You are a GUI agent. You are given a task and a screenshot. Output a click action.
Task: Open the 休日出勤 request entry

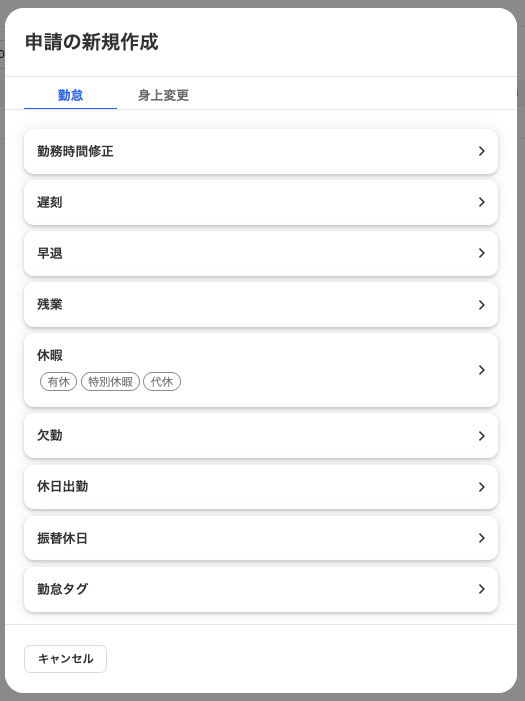point(261,487)
